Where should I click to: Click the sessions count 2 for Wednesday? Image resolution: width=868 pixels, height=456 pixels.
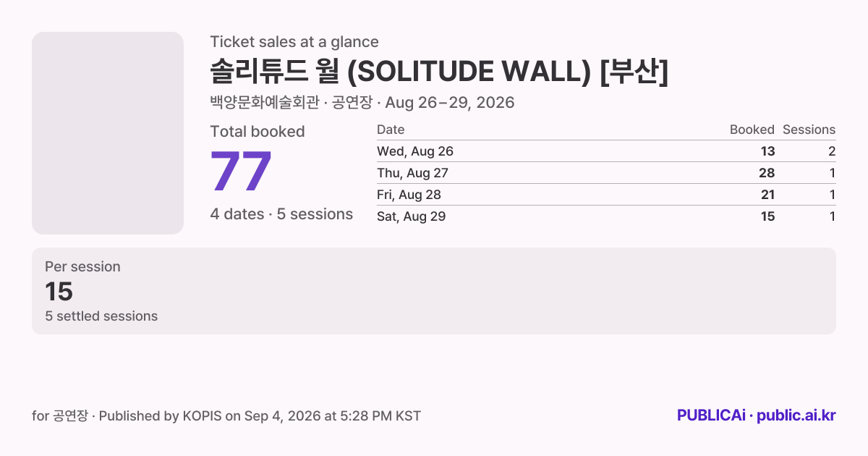coord(832,151)
